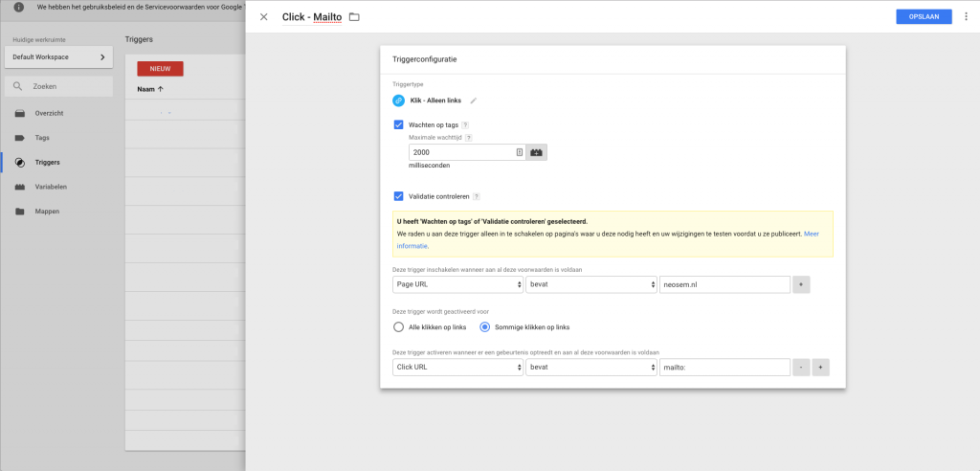Open the three-dot more options menu

pyautogui.click(x=967, y=17)
